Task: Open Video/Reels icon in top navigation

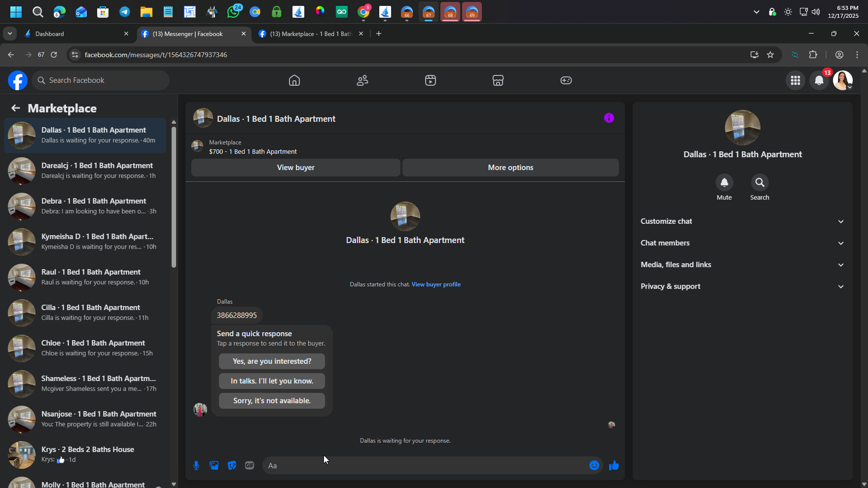Action: [431, 80]
